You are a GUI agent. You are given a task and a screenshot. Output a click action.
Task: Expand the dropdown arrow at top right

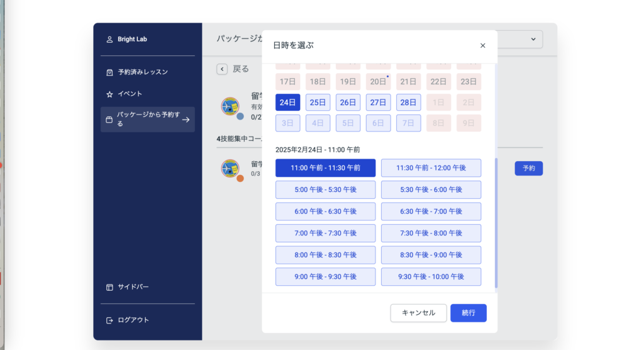coord(533,39)
